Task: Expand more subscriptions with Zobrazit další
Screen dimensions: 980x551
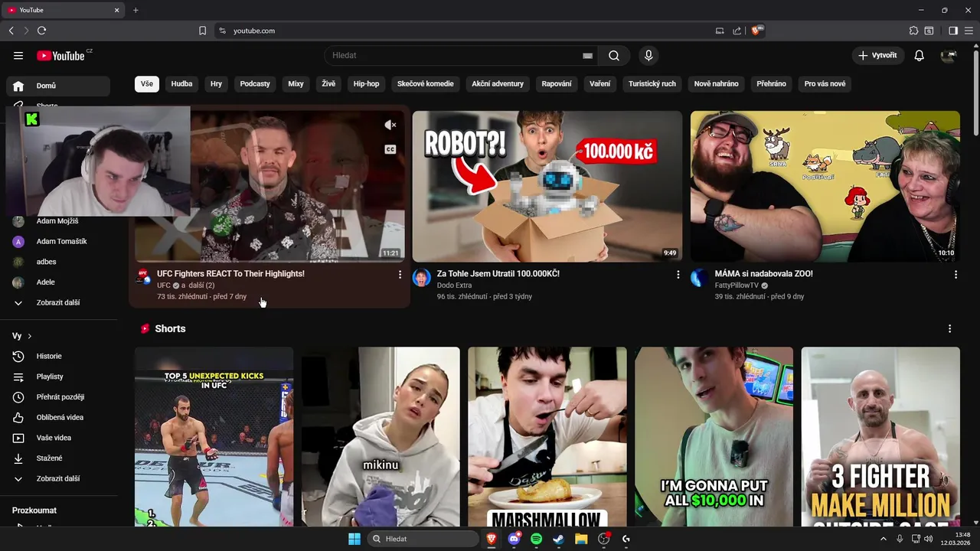Action: (58, 302)
